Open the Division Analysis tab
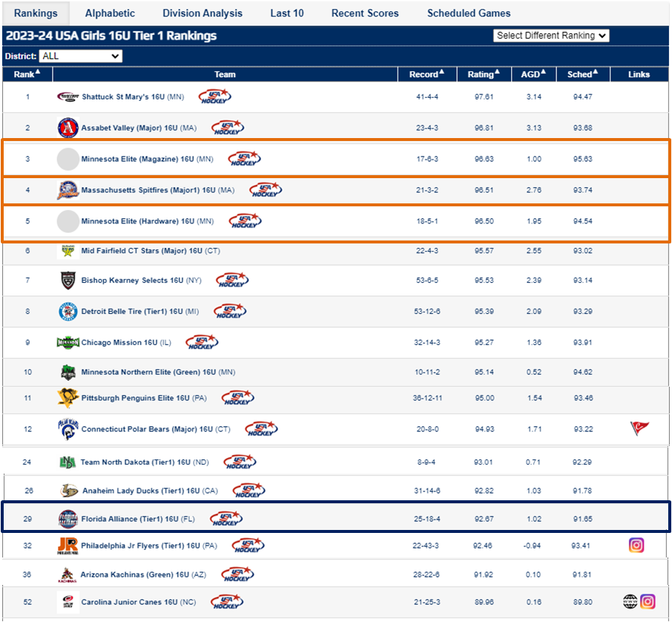Viewport: 672px width, 622px height. (202, 13)
